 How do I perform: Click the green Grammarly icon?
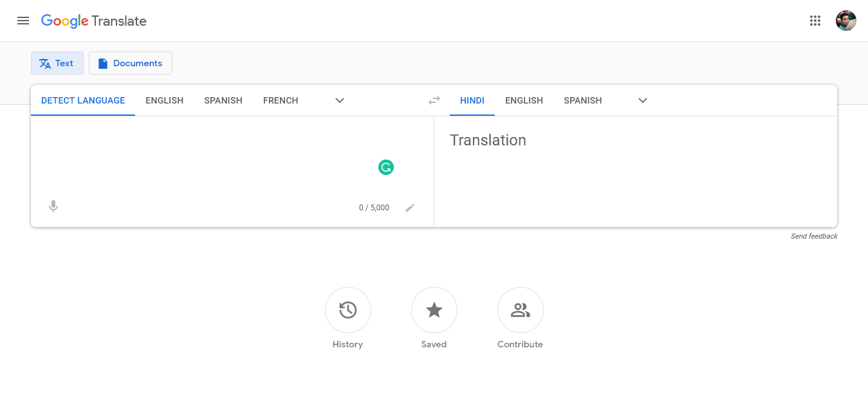coord(386,167)
